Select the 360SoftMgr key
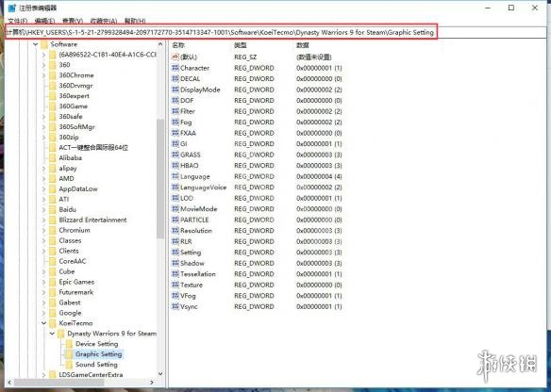The width and height of the screenshot is (551, 392). (x=77, y=127)
